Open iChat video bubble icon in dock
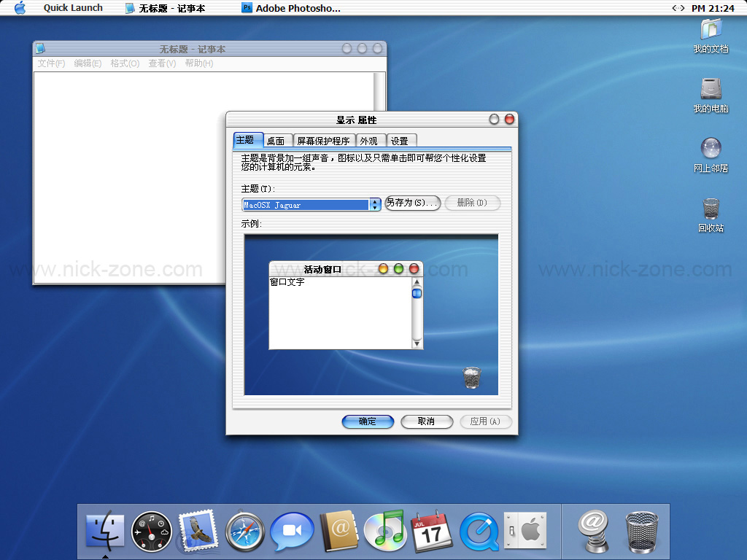 tap(292, 532)
